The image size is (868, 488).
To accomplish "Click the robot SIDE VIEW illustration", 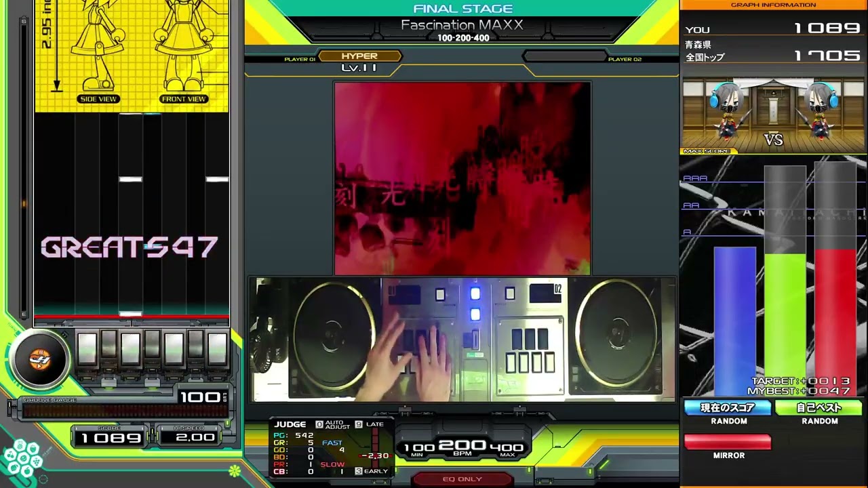I will [98, 47].
